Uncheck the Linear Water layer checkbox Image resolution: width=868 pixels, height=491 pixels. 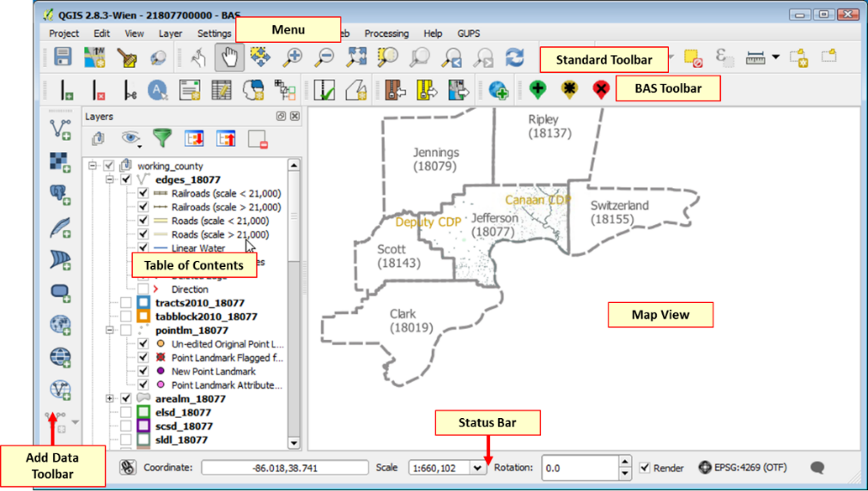pos(143,248)
